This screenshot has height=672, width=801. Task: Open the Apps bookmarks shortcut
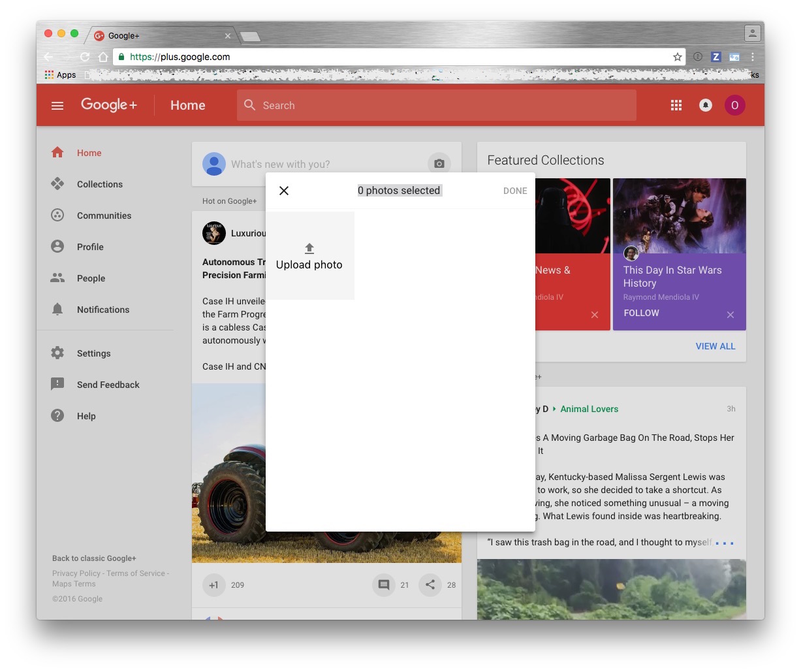(60, 74)
